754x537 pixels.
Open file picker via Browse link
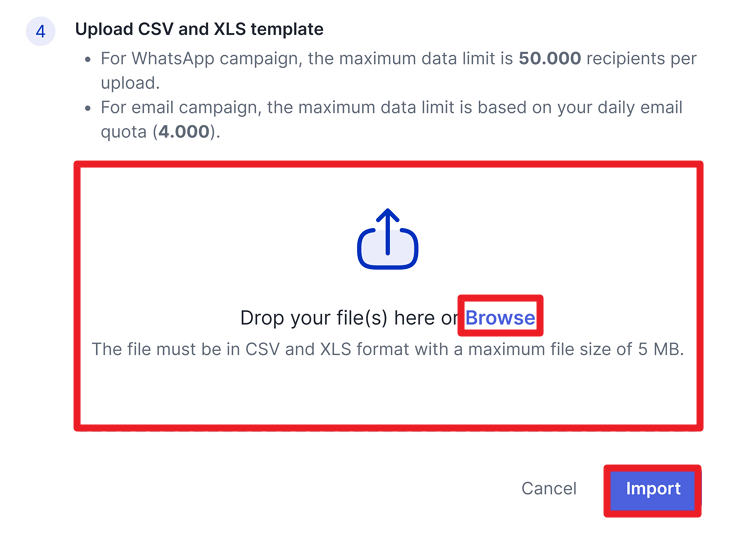(x=501, y=318)
